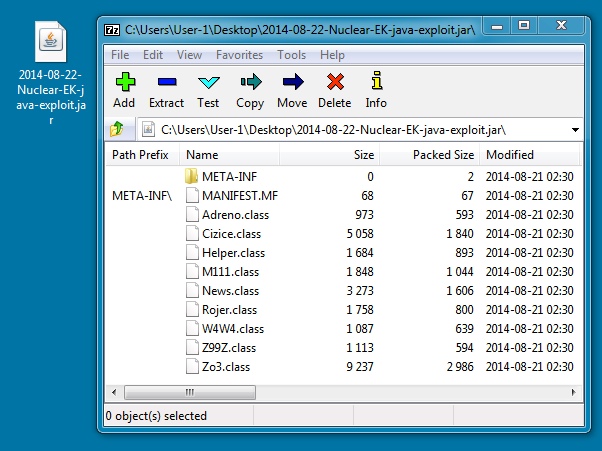Click the Move toolbar icon
Image resolution: width=602 pixels, height=451 pixels.
click(292, 89)
